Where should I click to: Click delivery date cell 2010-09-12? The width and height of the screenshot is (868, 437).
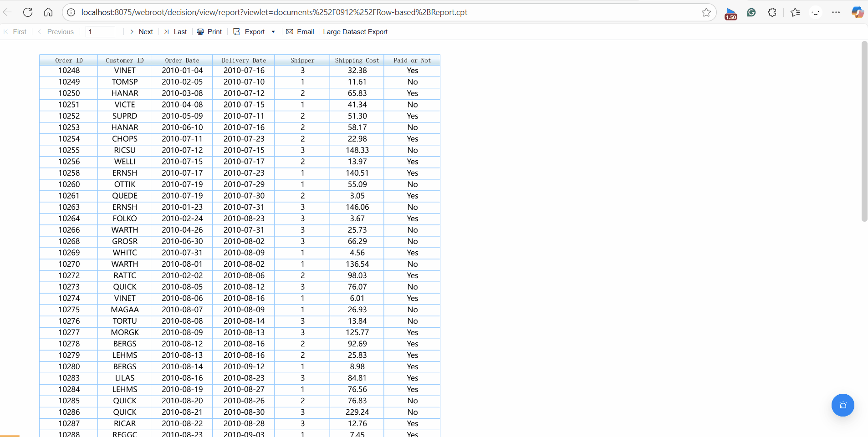(244, 366)
